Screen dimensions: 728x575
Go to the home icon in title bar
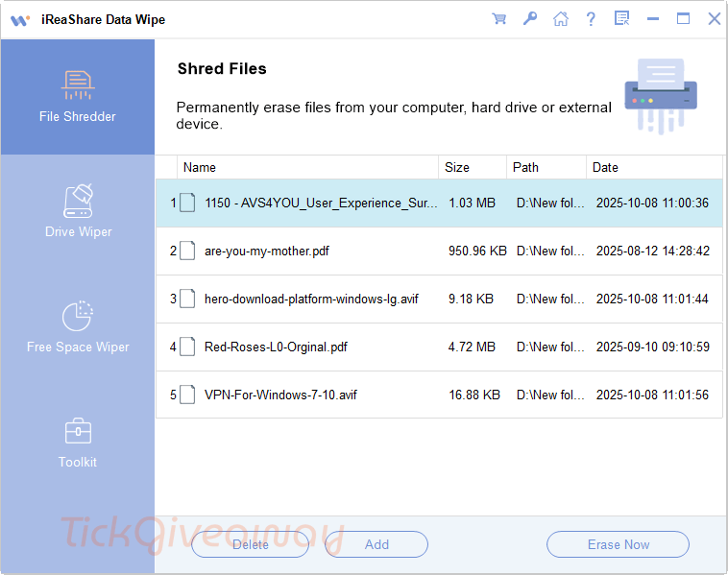(x=560, y=19)
